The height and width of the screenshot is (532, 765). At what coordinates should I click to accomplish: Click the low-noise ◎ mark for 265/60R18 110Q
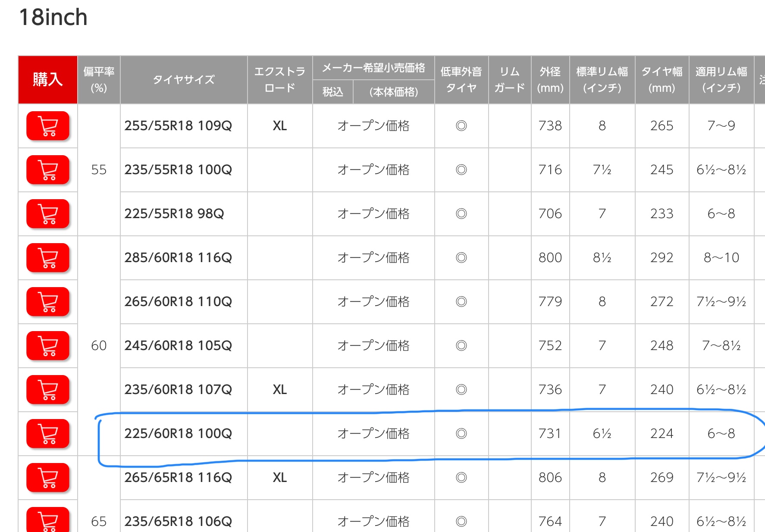coord(461,302)
